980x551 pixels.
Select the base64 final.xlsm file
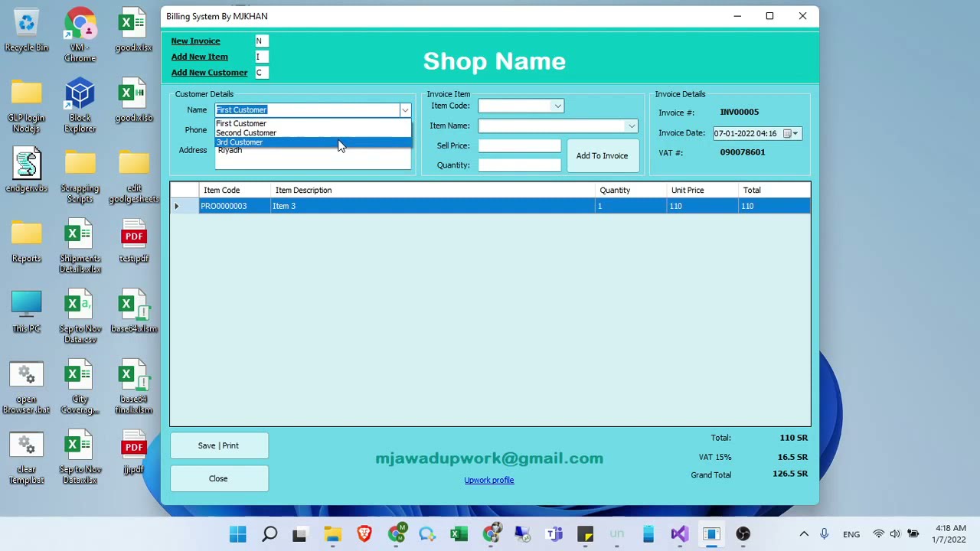133,387
